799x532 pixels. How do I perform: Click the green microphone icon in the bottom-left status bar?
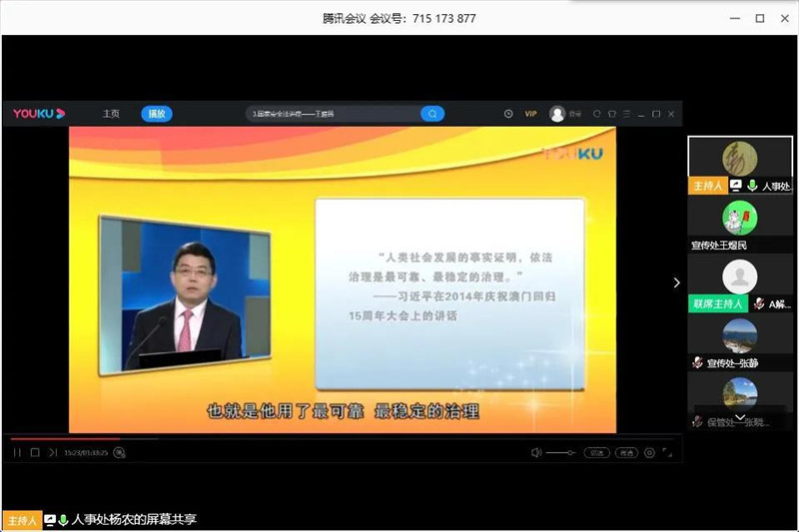63,520
